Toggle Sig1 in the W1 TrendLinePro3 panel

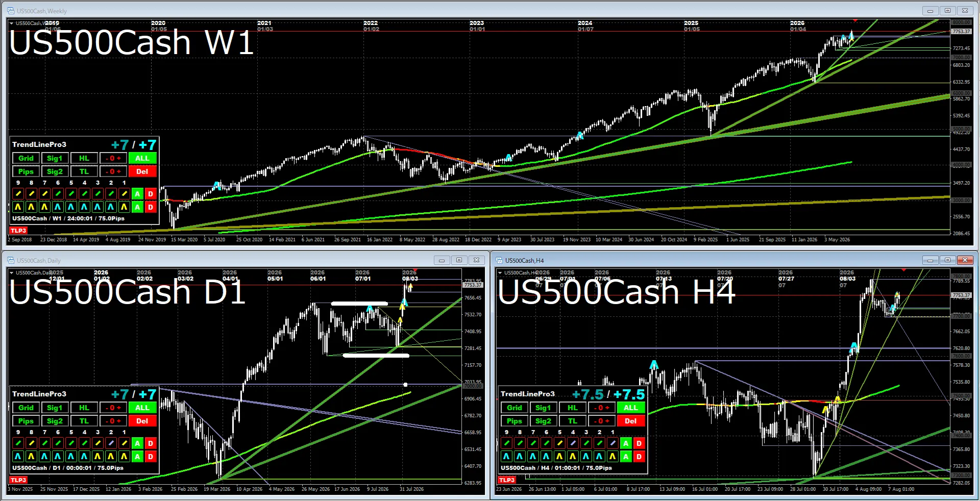(55, 158)
